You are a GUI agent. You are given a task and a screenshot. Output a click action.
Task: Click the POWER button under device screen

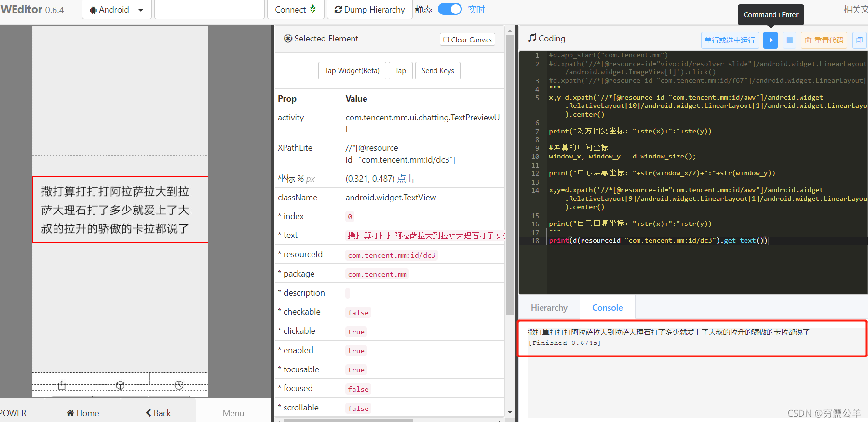tap(13, 413)
